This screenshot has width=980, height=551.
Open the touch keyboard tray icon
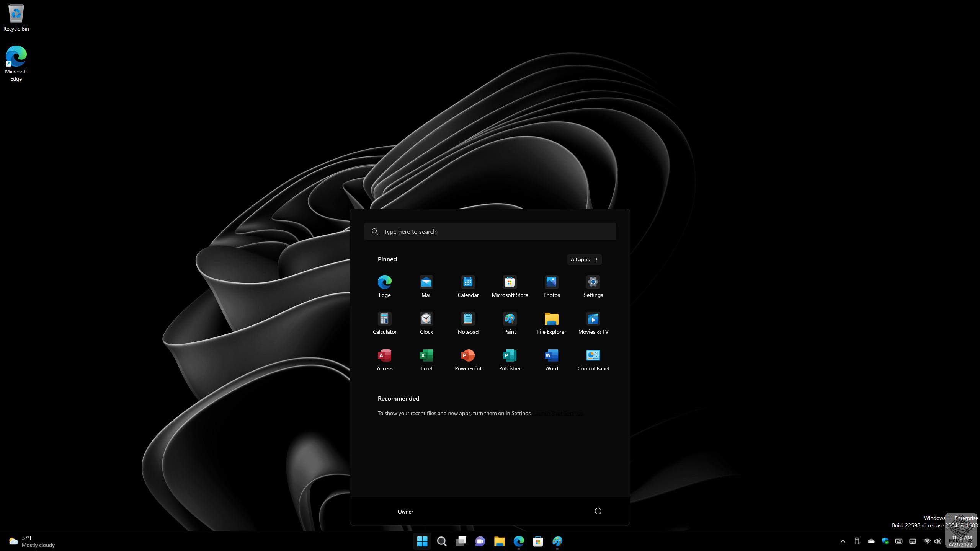(899, 541)
